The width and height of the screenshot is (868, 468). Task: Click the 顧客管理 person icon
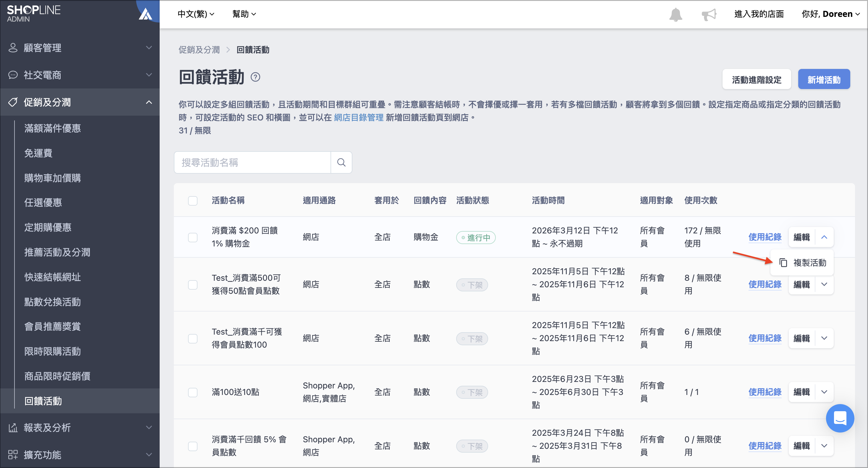click(13, 48)
